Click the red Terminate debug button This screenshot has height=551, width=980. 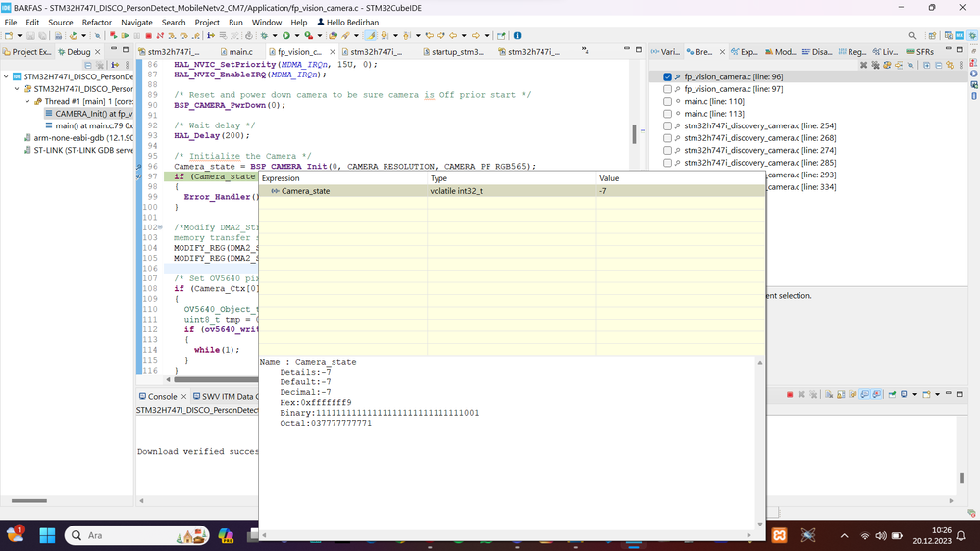[148, 36]
